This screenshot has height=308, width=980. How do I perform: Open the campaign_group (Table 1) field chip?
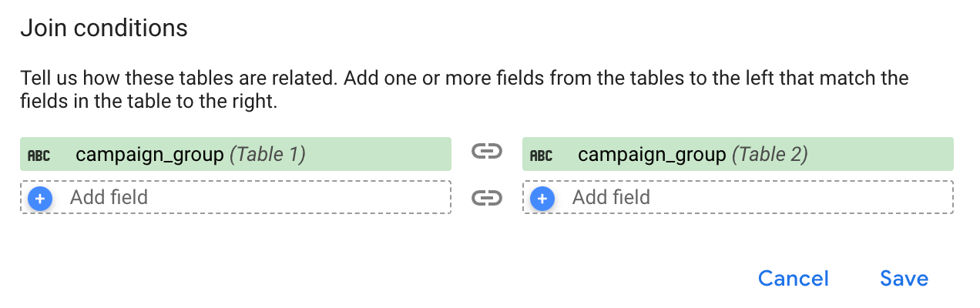click(236, 154)
